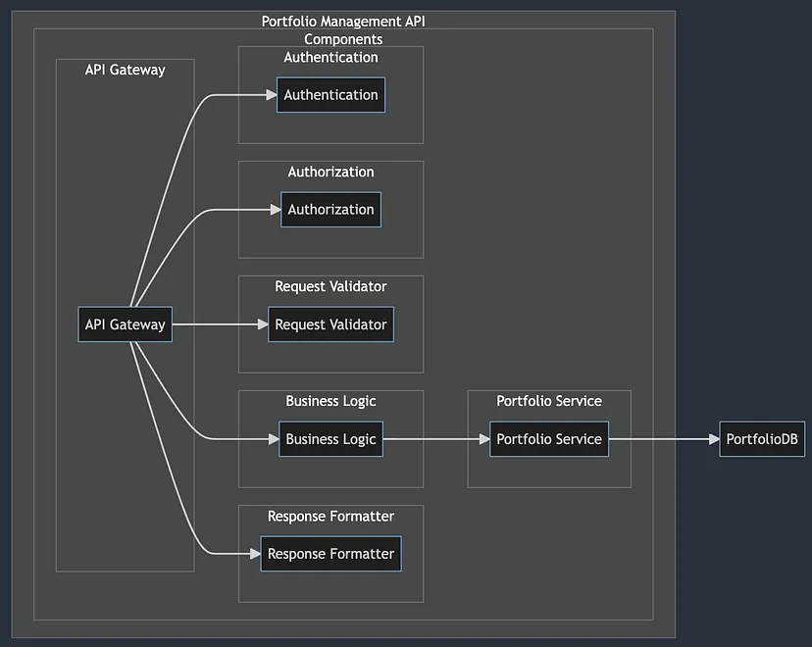
Task: Click the arrowhead entering Portfolio Service node
Action: pos(483,439)
